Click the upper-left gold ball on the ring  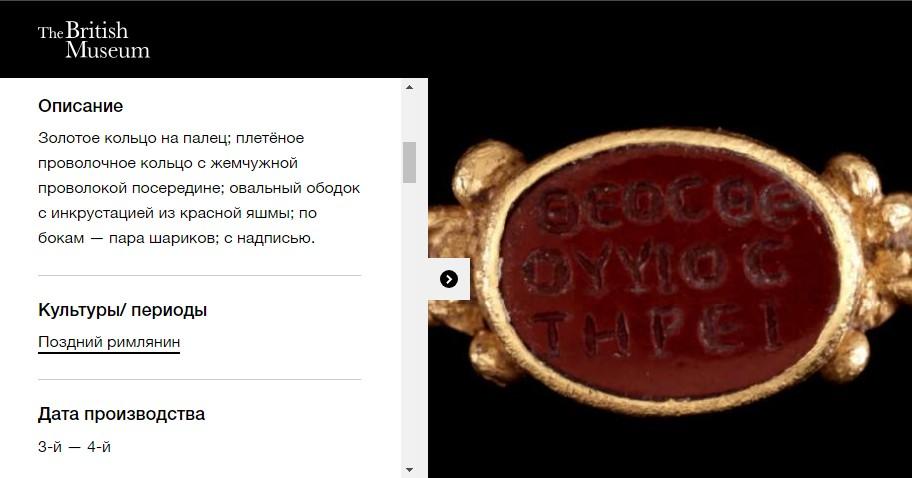click(x=487, y=173)
